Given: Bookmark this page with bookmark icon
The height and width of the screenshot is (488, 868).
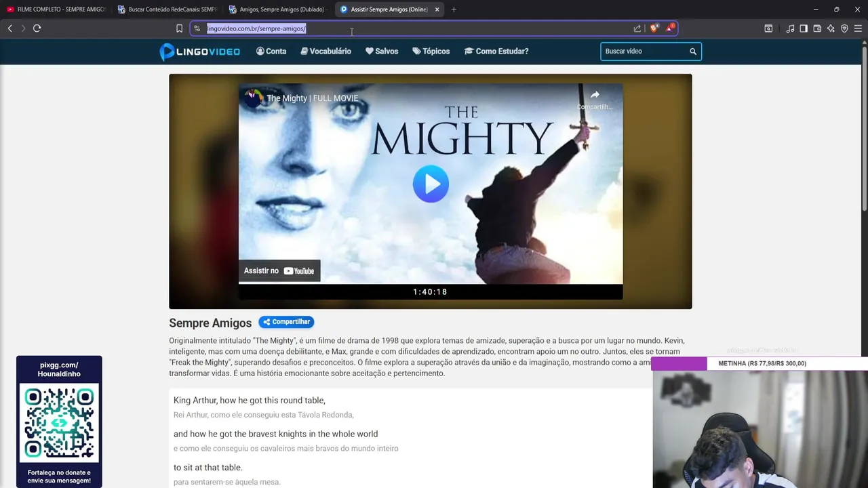Looking at the screenshot, I should click(x=179, y=28).
